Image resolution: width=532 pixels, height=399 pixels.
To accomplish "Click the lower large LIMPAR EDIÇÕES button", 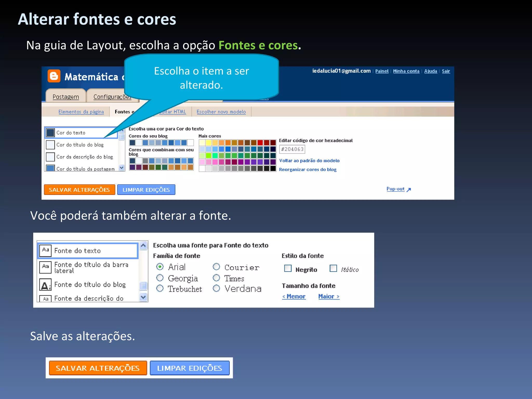I will (x=190, y=368).
